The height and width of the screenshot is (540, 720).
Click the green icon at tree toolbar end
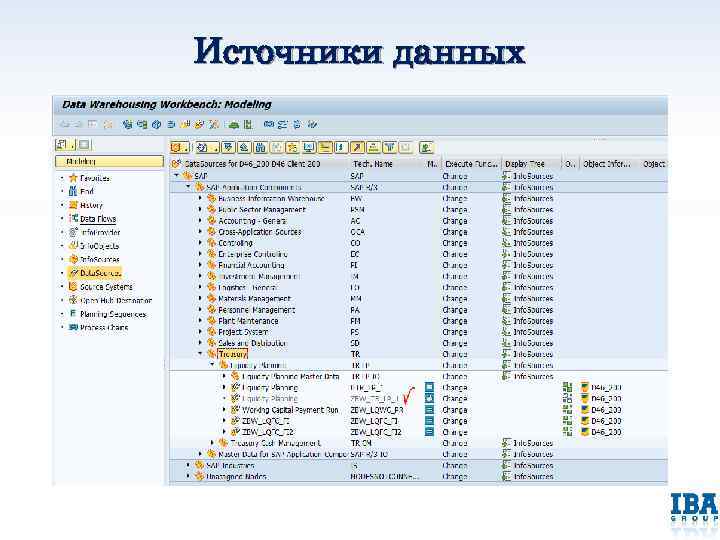point(427,147)
